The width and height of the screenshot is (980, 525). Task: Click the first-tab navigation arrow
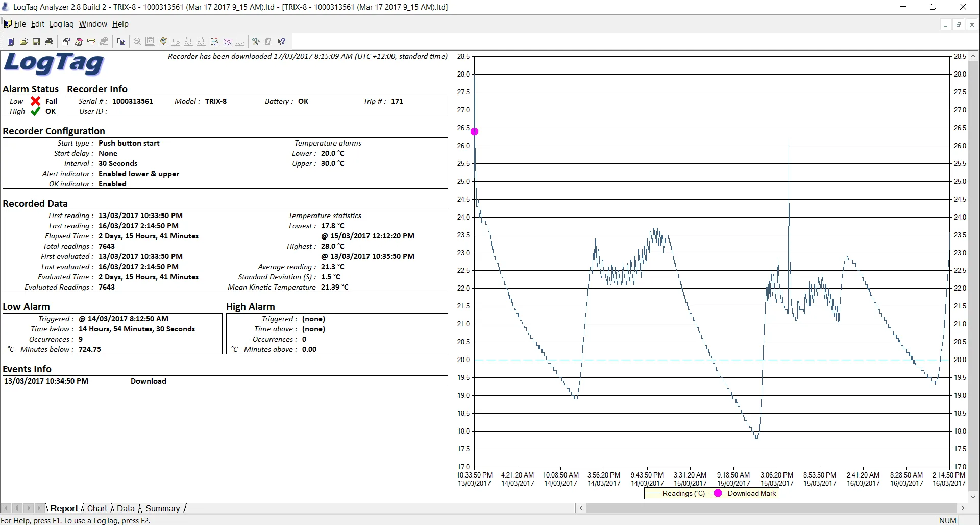pos(6,508)
